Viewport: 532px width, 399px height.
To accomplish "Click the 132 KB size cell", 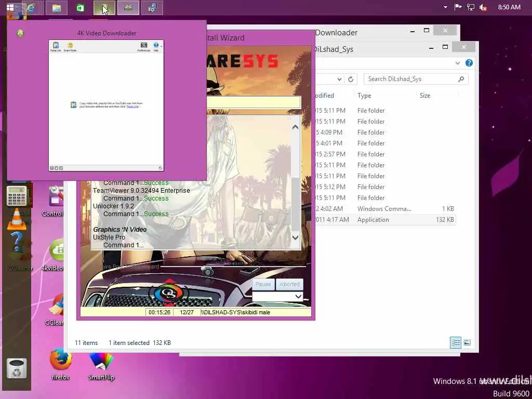I will [x=445, y=220].
